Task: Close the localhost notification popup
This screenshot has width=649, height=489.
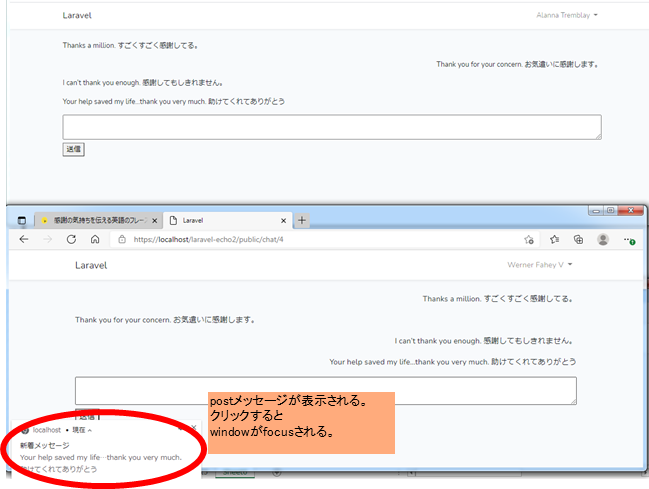Action: tap(194, 427)
